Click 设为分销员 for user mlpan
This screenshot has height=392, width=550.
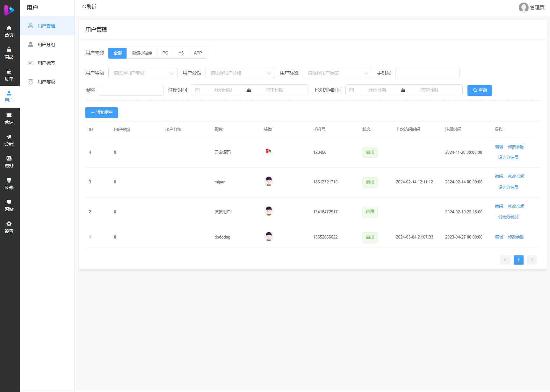coord(508,187)
